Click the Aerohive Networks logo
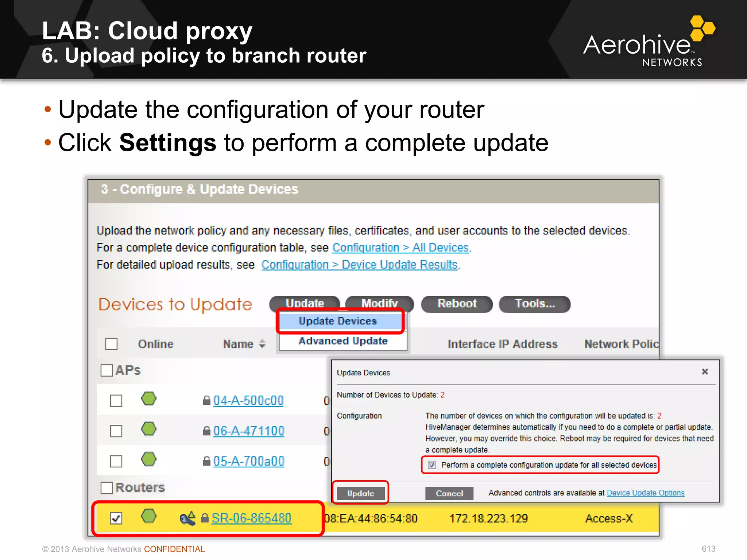Viewport: 747px width, 560px height. 649,41
